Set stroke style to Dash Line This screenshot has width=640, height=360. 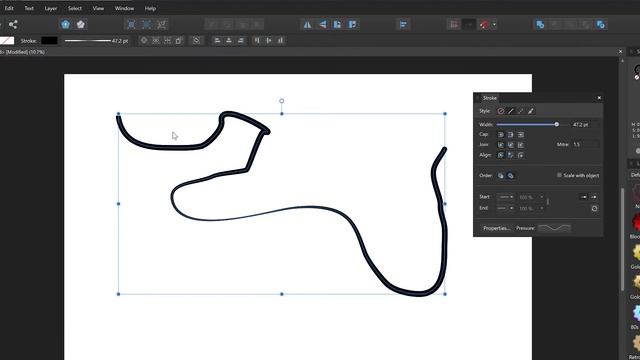(521, 111)
